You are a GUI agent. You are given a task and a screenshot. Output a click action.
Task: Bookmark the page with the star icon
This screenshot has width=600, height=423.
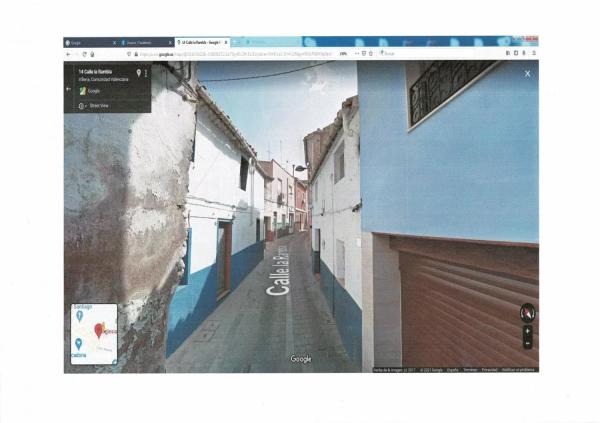coord(372,53)
